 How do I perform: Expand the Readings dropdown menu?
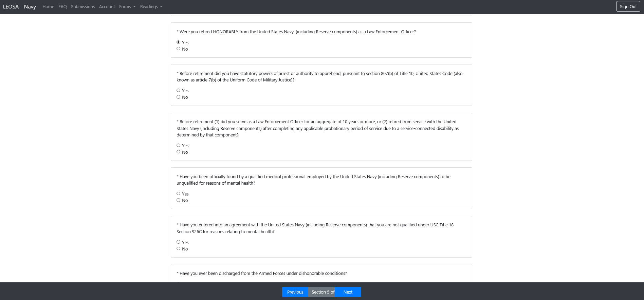(x=151, y=7)
